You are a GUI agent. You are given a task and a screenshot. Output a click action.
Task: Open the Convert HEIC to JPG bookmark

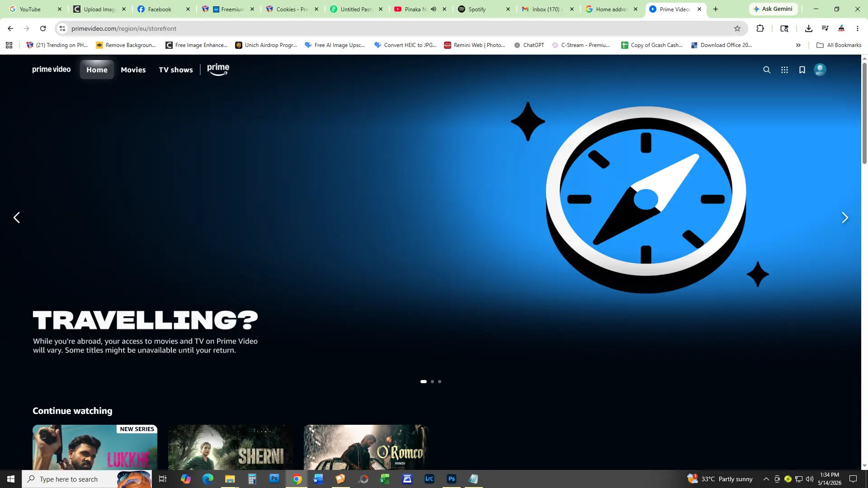tap(406, 45)
